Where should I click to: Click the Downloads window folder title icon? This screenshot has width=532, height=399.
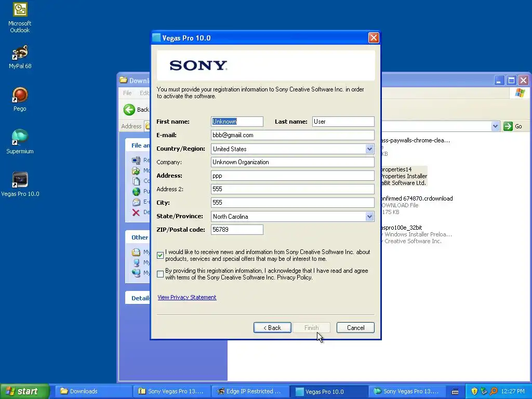tap(124, 81)
